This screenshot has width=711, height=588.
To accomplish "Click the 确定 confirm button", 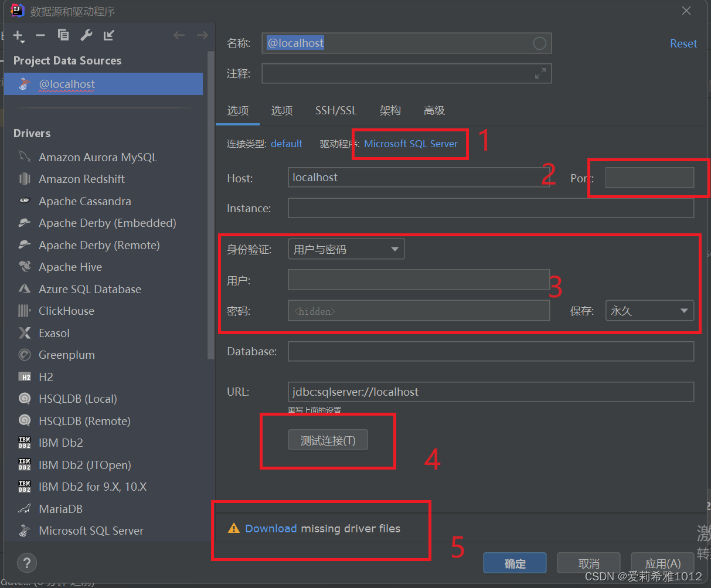I will (514, 563).
